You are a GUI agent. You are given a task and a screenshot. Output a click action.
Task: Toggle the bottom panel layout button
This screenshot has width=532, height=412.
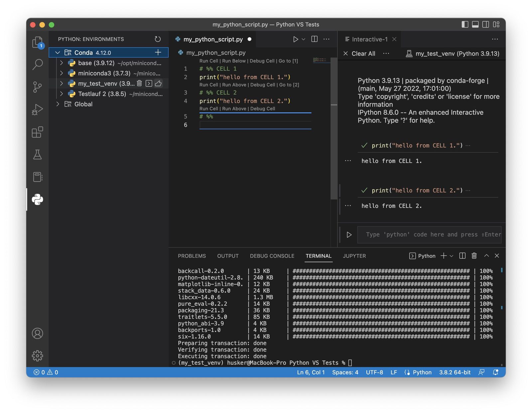pyautogui.click(x=475, y=24)
